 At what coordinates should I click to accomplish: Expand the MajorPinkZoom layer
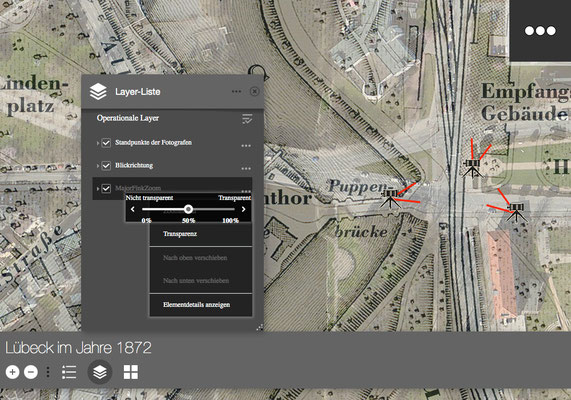tap(98, 189)
